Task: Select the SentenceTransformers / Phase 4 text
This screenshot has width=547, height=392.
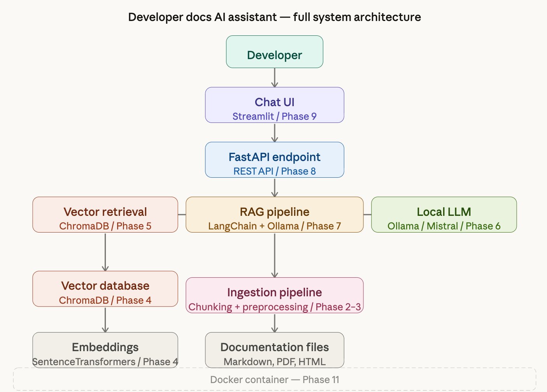Action: 105,361
